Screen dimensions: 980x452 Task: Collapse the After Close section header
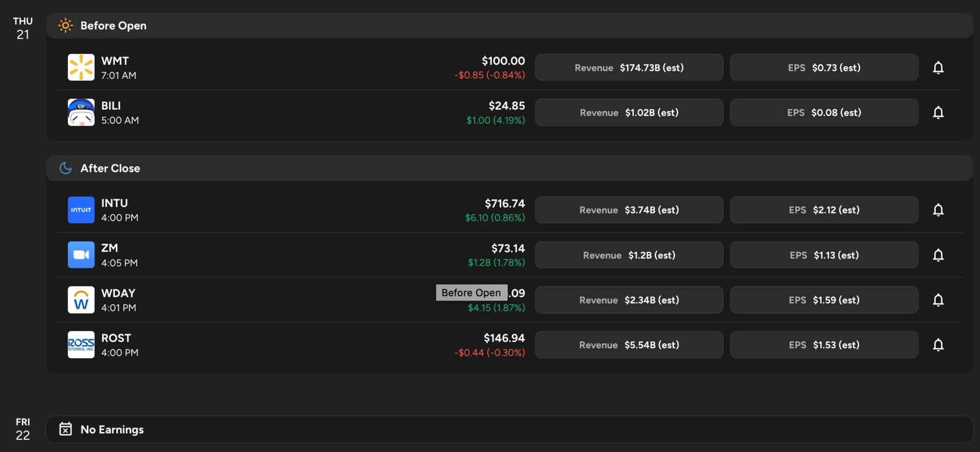(509, 168)
